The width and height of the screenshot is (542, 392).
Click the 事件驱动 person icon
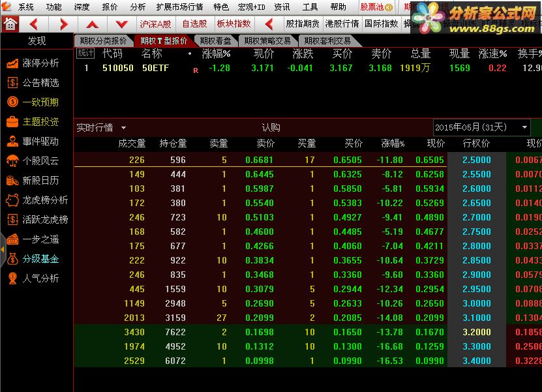pyautogui.click(x=12, y=142)
